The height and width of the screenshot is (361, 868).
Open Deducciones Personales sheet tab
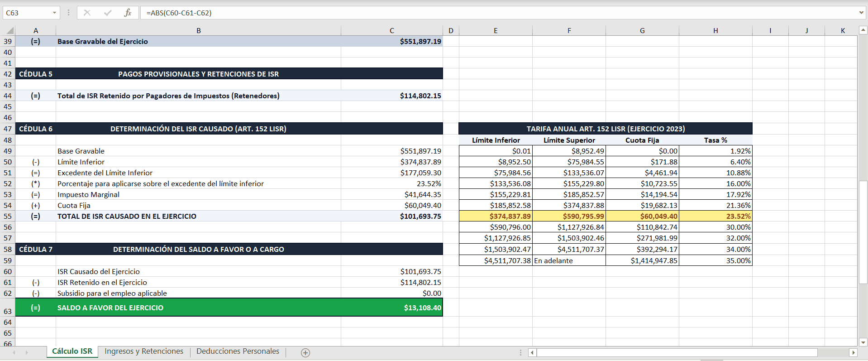[x=238, y=351]
